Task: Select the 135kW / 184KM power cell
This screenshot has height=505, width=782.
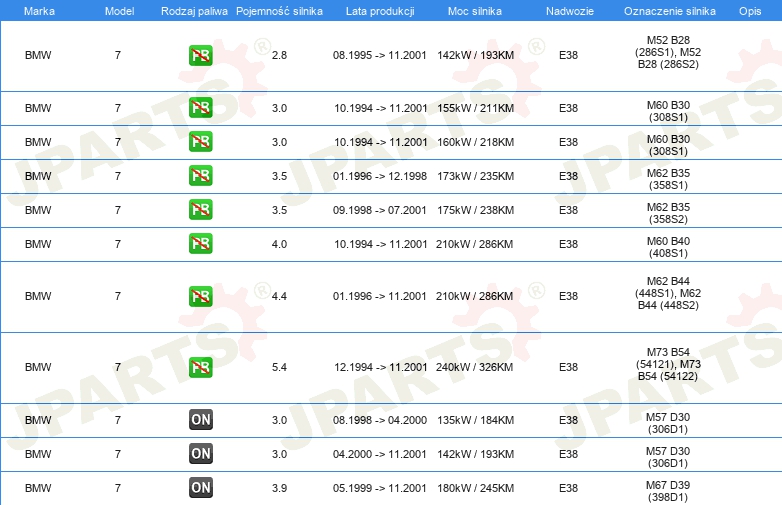Action: [475, 420]
